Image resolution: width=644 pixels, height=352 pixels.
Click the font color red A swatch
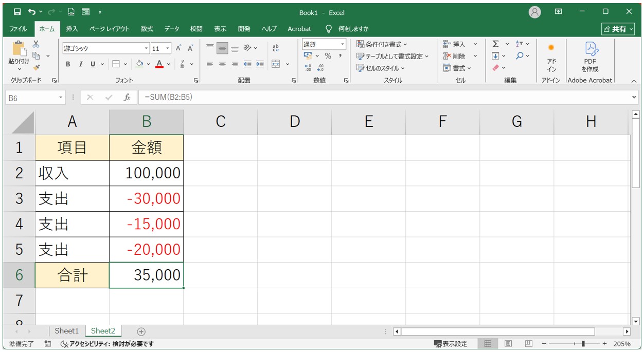tap(159, 64)
